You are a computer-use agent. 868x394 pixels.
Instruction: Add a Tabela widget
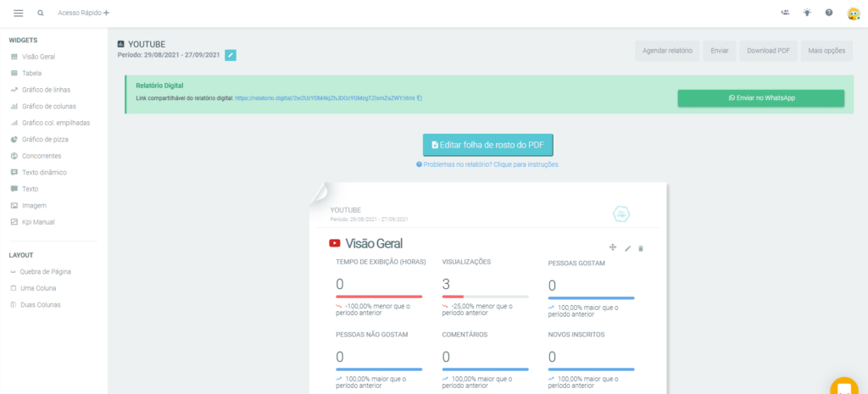[26, 73]
